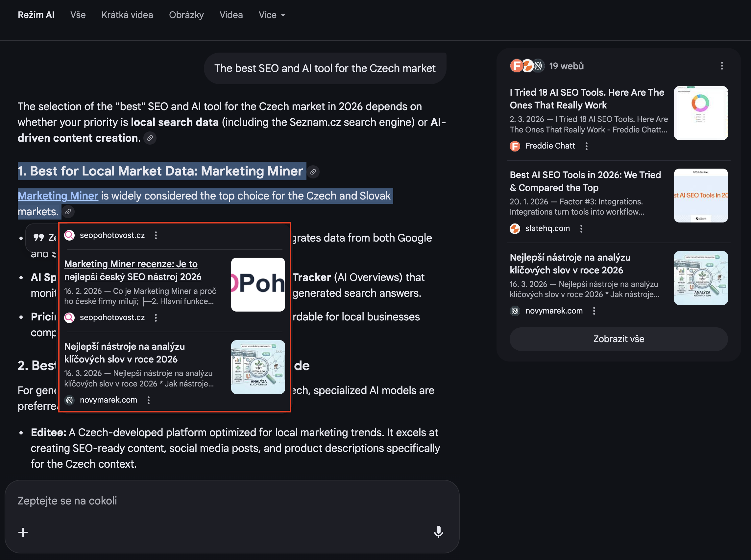This screenshot has height=560, width=751.
Task: Click the Freddie Chatt article thumbnail
Action: tap(700, 113)
